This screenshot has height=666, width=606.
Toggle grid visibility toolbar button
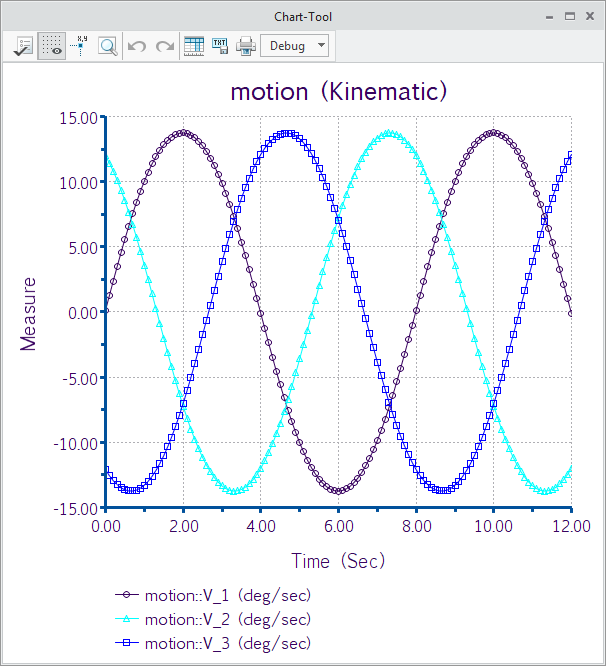[51, 46]
